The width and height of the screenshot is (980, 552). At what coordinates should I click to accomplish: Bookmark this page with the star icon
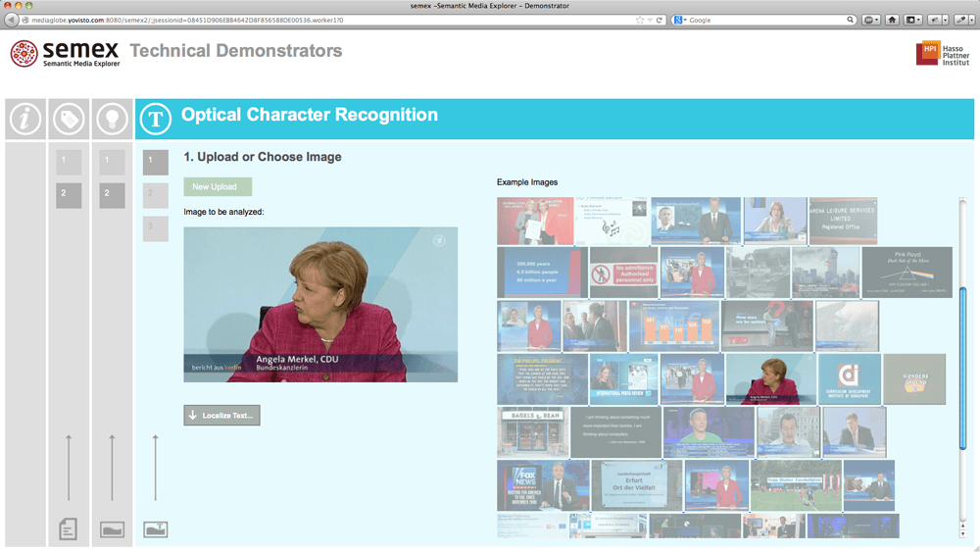tap(640, 20)
